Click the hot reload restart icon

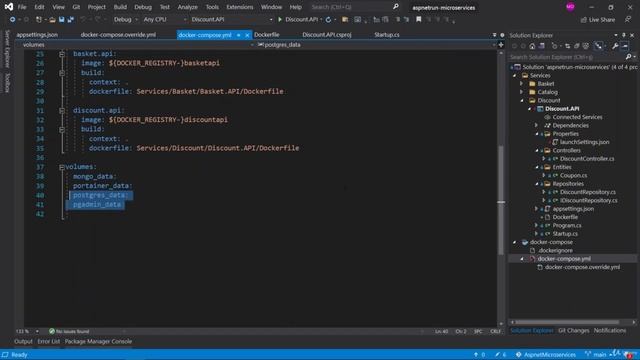click(x=329, y=20)
